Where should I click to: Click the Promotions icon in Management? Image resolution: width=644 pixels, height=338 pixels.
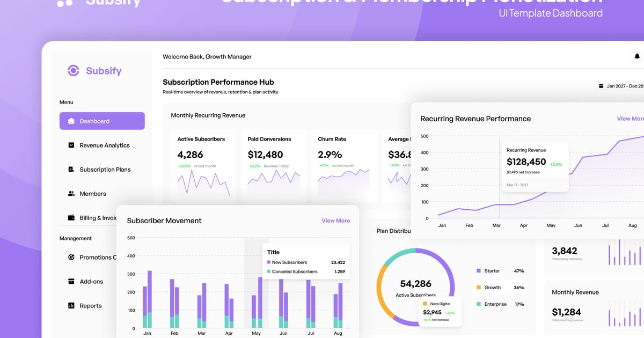pos(71,258)
